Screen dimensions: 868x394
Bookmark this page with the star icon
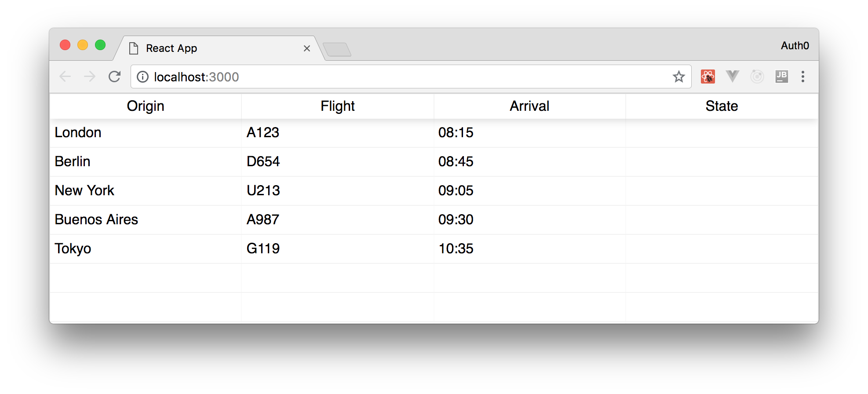[678, 77]
